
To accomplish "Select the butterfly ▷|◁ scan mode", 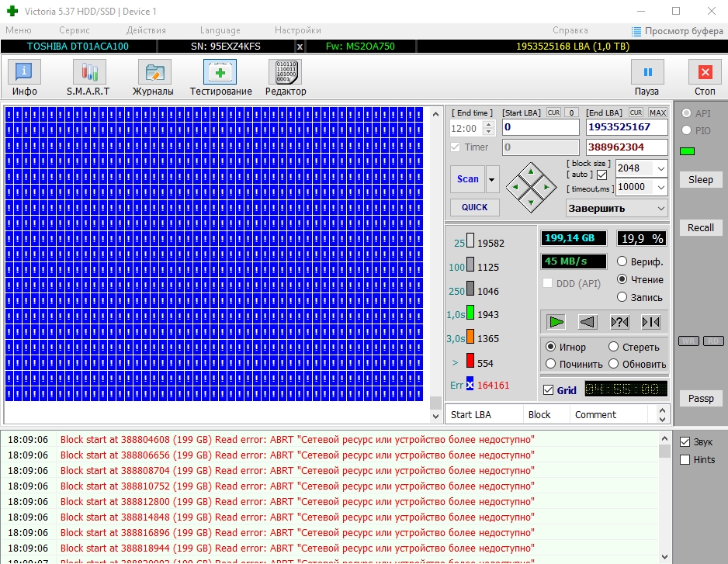I will click(x=650, y=322).
